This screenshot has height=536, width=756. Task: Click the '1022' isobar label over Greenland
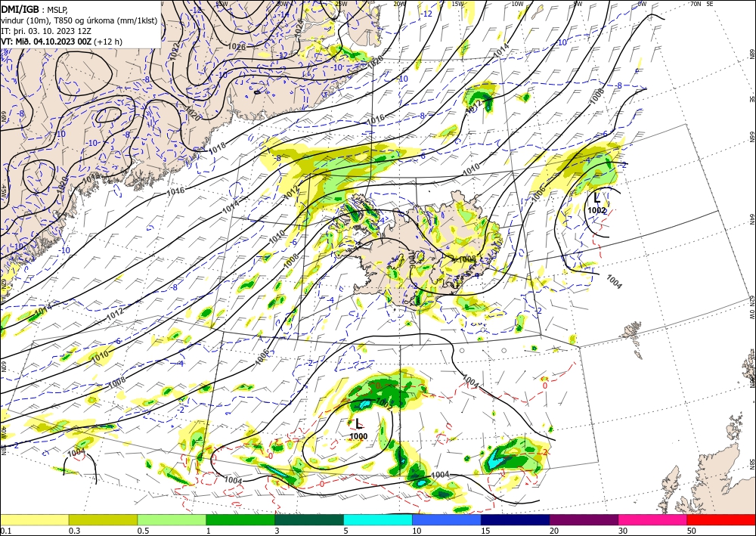pyautogui.click(x=175, y=52)
